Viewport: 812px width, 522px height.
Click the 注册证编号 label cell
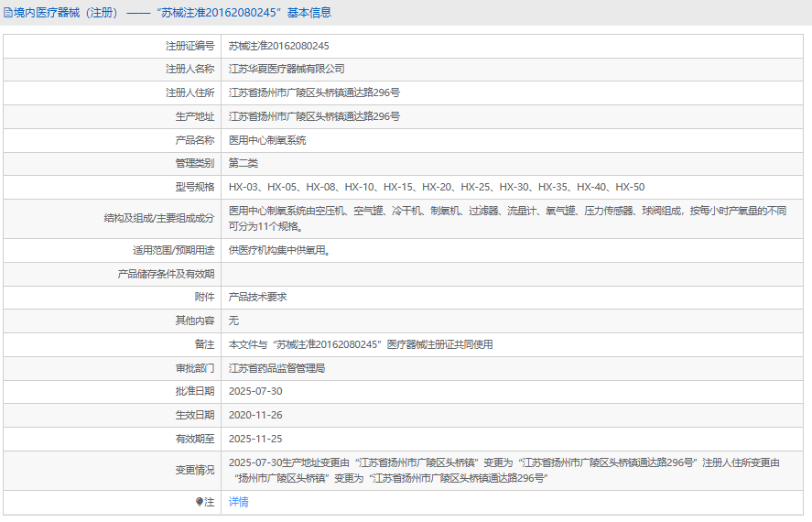[113, 46]
